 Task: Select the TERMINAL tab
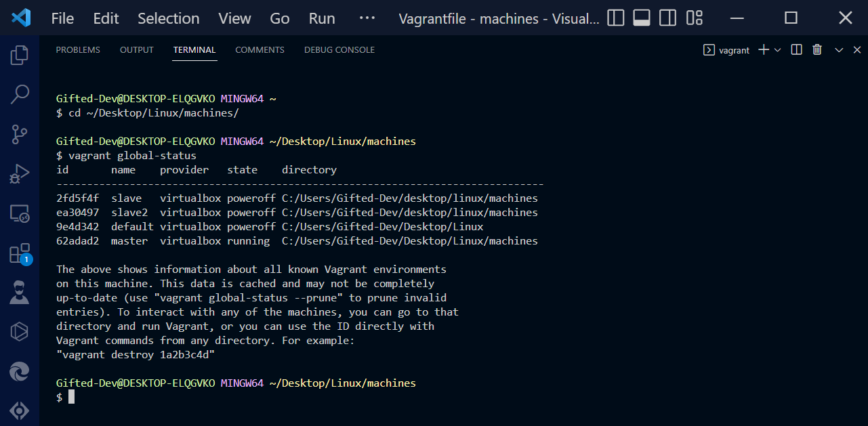coord(194,50)
